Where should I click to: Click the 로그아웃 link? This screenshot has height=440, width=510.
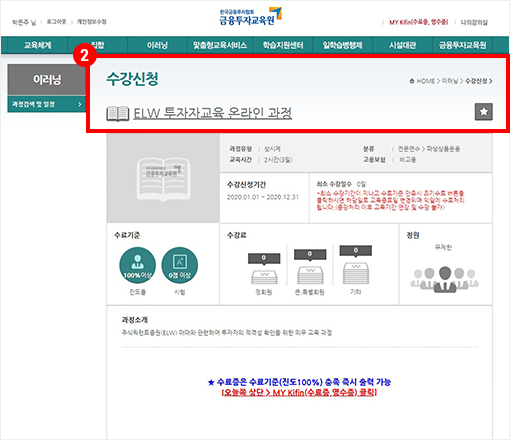tap(56, 22)
